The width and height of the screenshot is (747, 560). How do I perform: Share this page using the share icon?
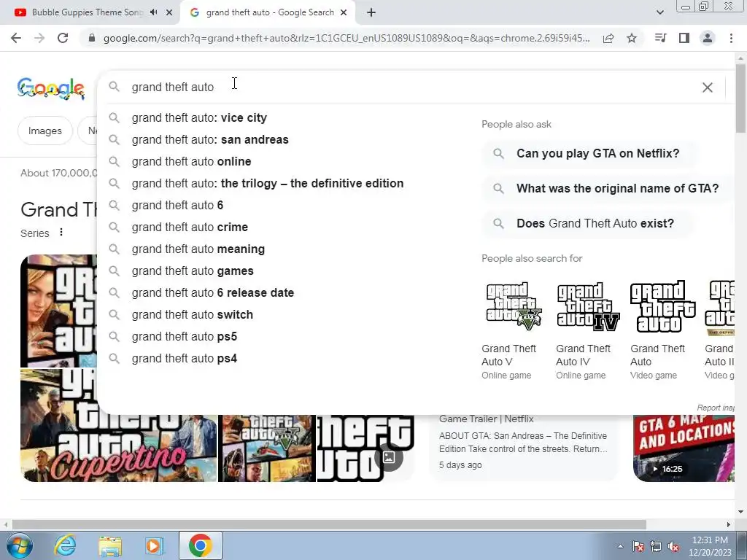click(608, 38)
